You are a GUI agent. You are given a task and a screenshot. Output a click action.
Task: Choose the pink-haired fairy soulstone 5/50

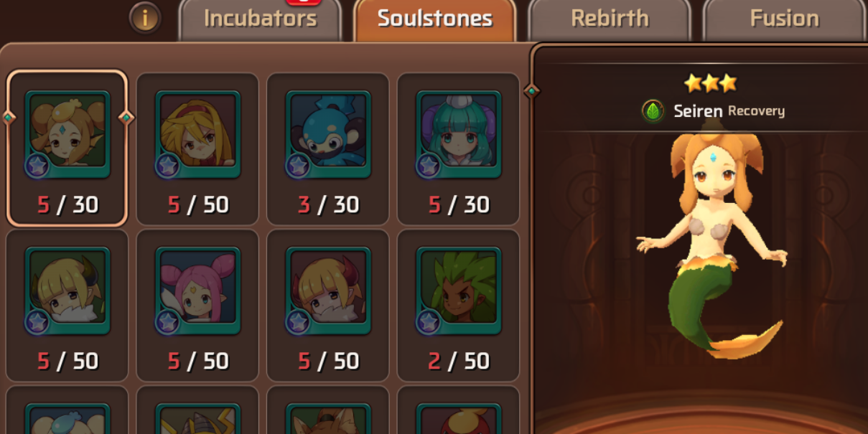[x=197, y=306]
